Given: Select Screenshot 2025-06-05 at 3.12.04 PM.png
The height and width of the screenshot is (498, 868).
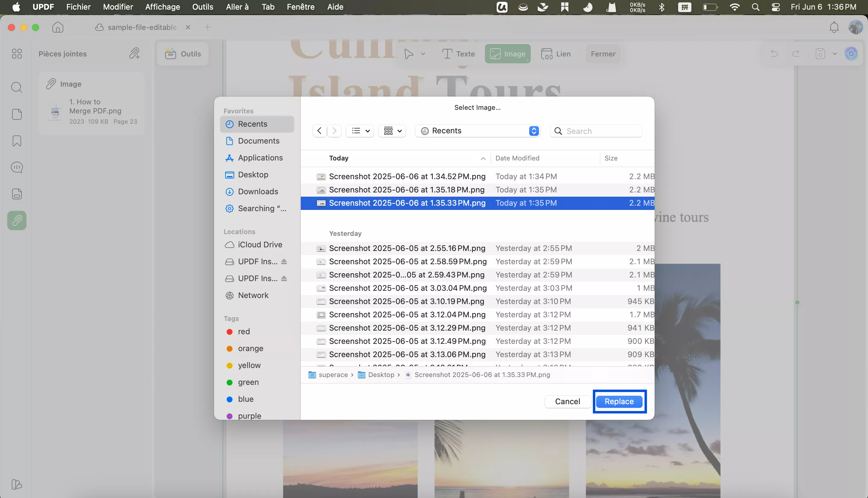Looking at the screenshot, I should 477,315.
